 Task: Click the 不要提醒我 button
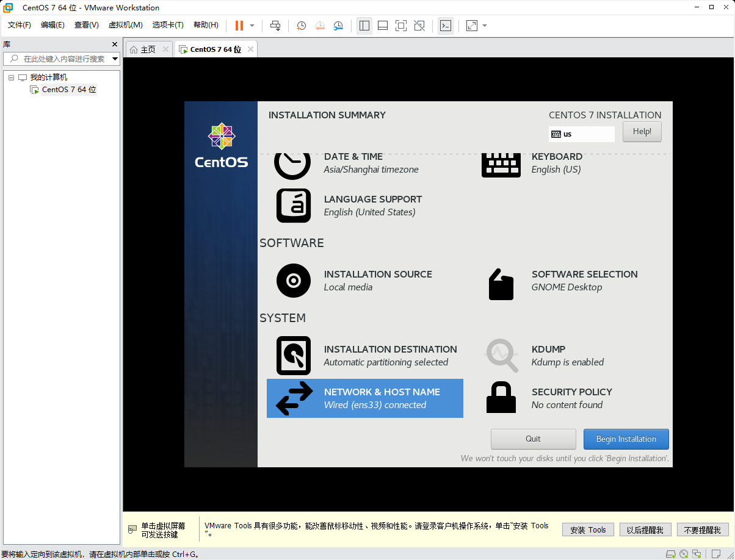tap(703, 530)
